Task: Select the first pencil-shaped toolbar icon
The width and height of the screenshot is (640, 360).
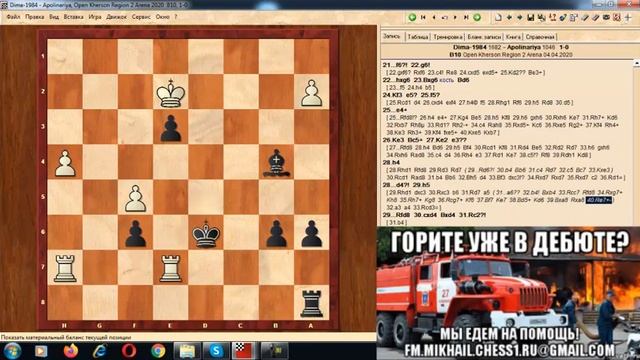Action: [x=585, y=17]
